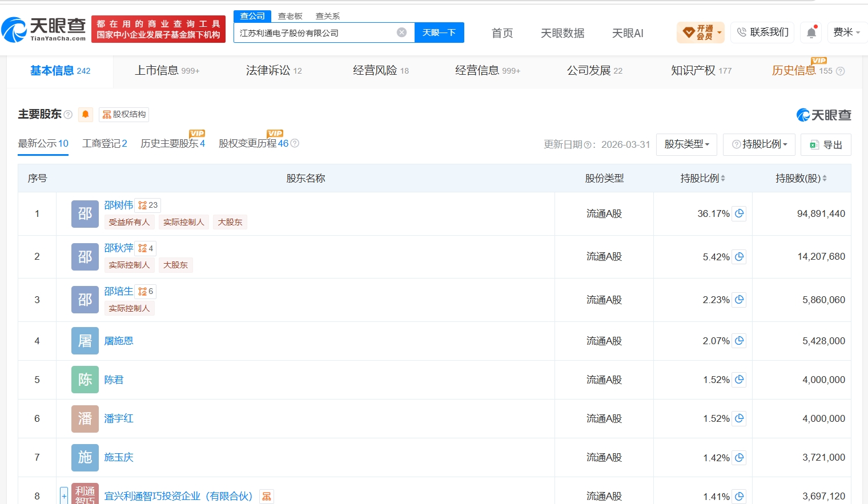Open the 上市信息 tab
The height and width of the screenshot is (504, 868).
pyautogui.click(x=167, y=71)
